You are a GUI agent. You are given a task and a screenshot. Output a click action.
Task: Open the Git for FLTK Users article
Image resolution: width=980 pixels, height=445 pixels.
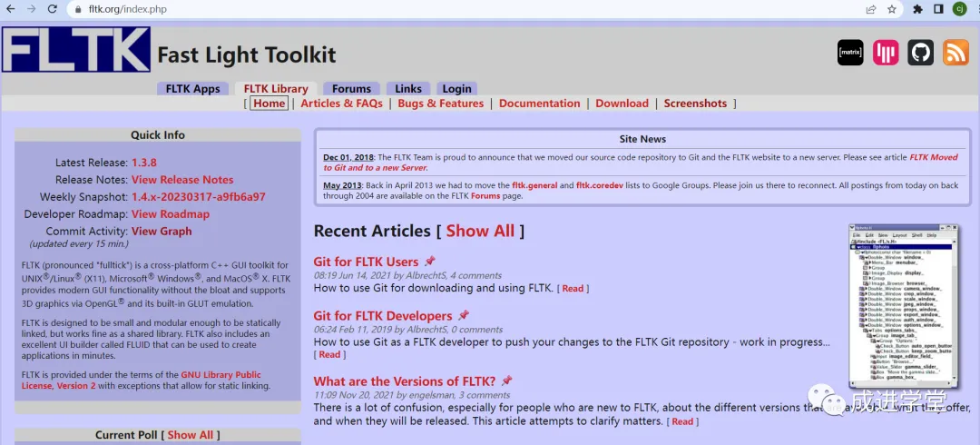coord(366,262)
